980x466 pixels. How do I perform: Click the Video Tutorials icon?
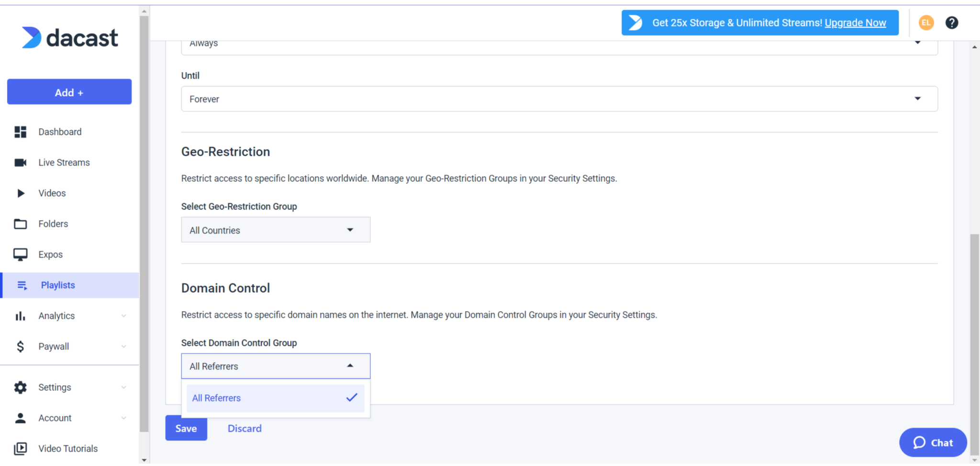[20, 449]
